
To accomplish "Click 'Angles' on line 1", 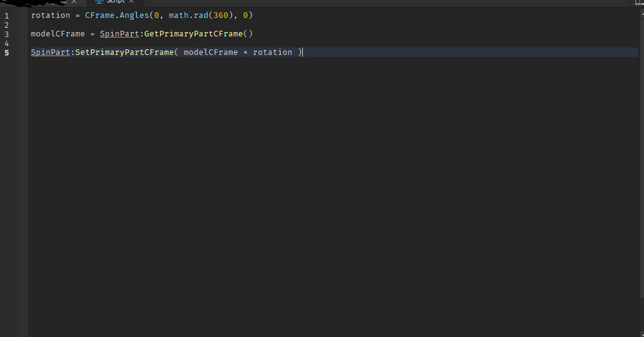I will click(134, 15).
